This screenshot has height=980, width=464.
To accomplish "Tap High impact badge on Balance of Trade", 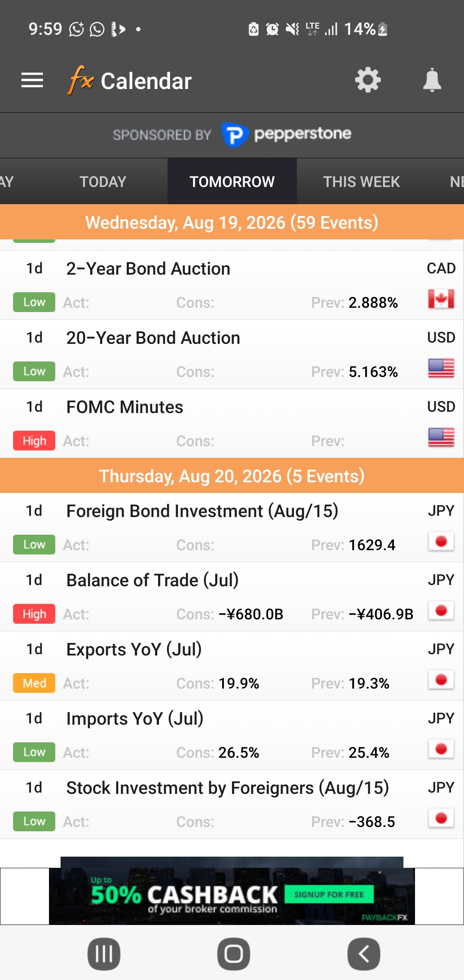I will tap(34, 614).
